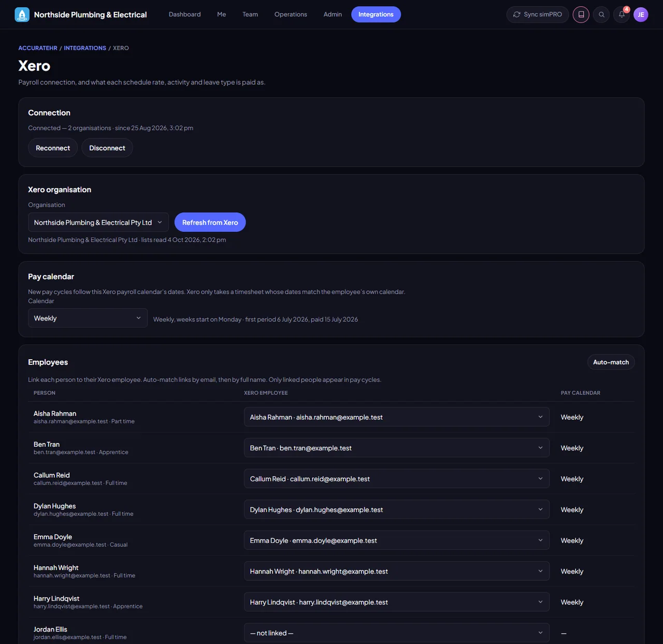Click the 'Connected — 2 organisations' status text
The height and width of the screenshot is (644, 663).
tap(69, 128)
